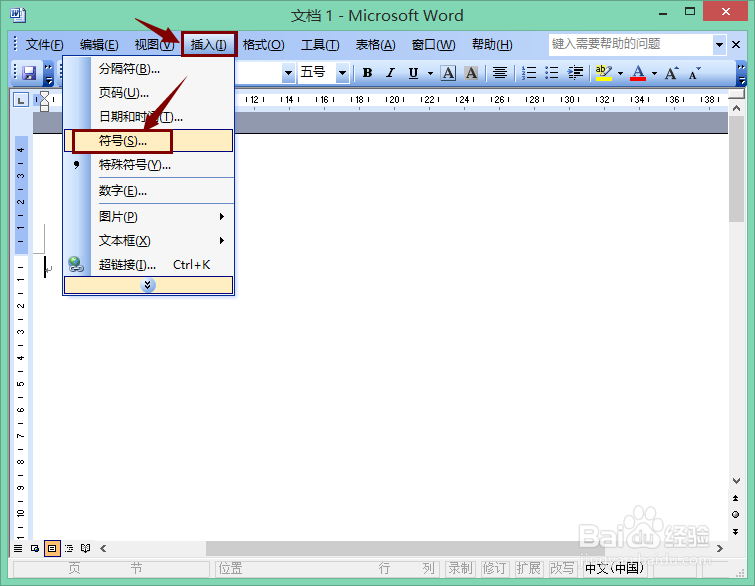755x586 pixels.
Task: Toggle 扩展 in status bar
Action: [528, 569]
